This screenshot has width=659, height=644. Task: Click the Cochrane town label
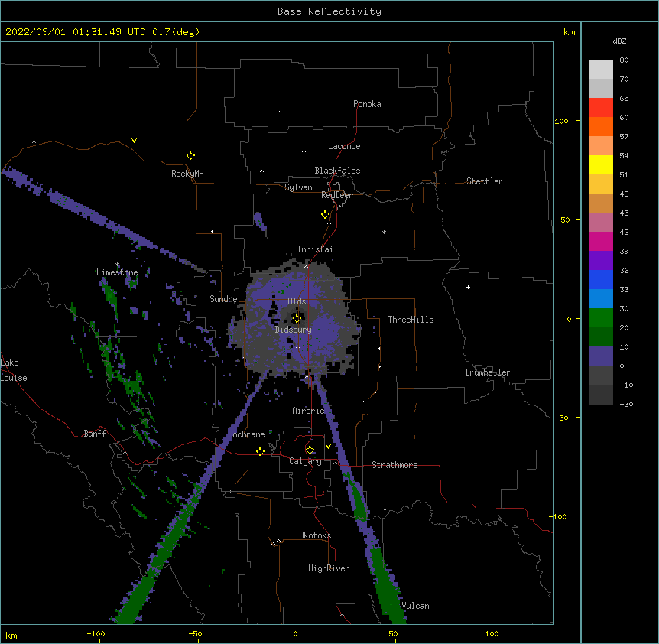click(246, 434)
